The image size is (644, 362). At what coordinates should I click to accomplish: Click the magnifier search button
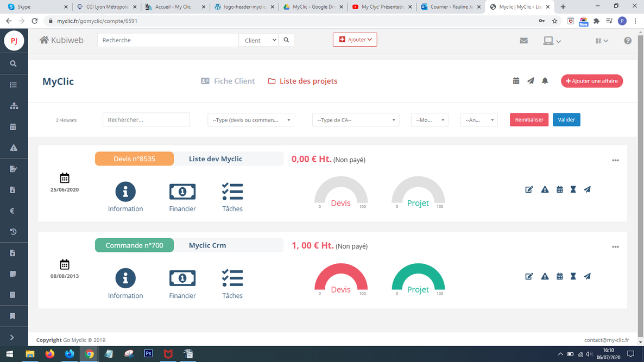point(286,40)
